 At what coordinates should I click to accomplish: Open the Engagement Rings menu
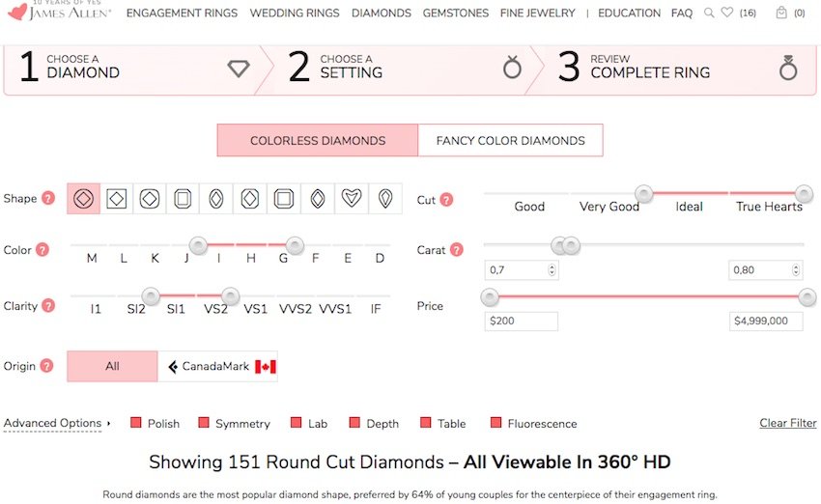[182, 14]
